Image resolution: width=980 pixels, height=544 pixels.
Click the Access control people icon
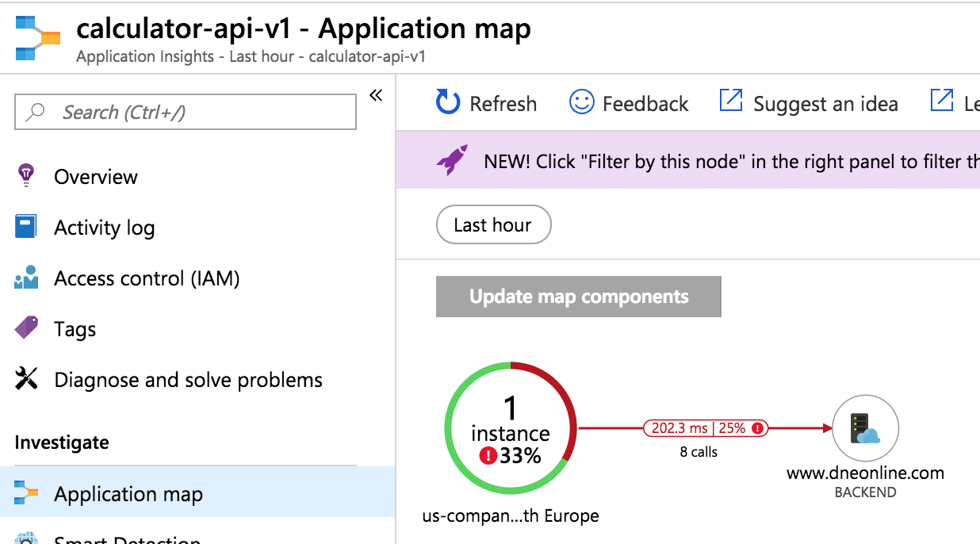click(26, 278)
